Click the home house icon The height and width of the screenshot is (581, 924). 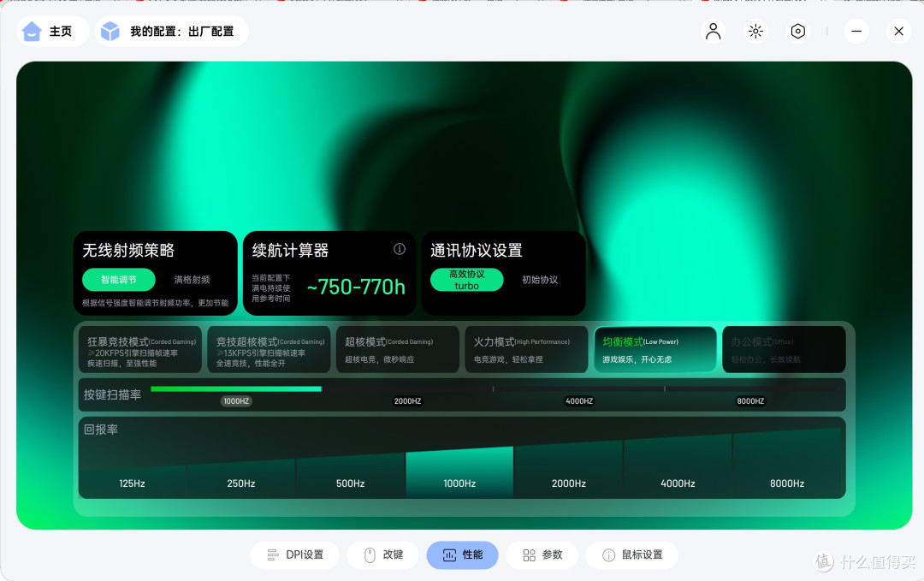tap(32, 31)
